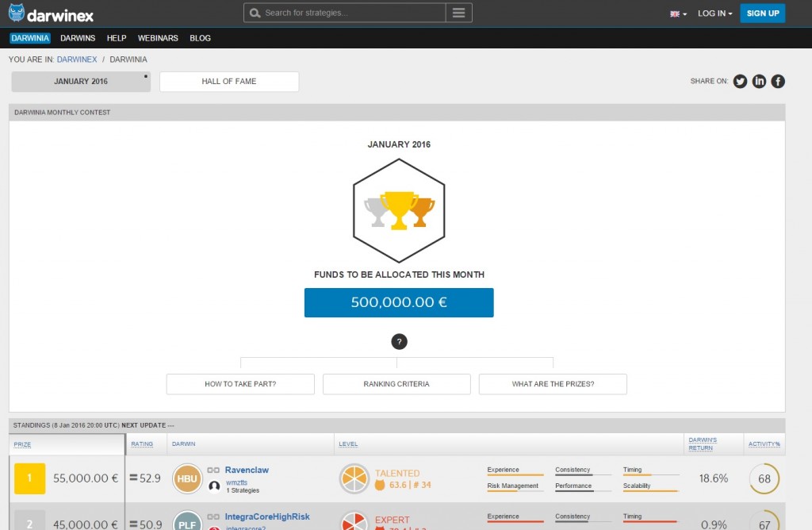
Task: Sort standings by Prize column
Action: [x=22, y=444]
